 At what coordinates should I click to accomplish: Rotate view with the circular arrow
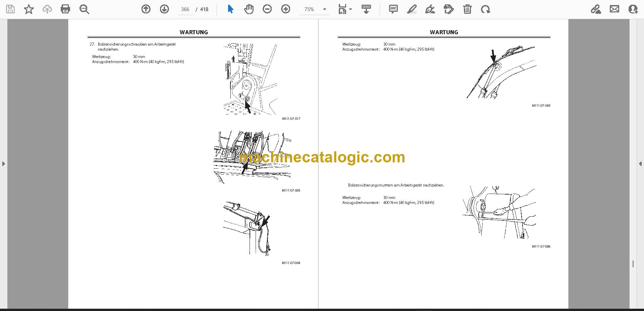[485, 9]
